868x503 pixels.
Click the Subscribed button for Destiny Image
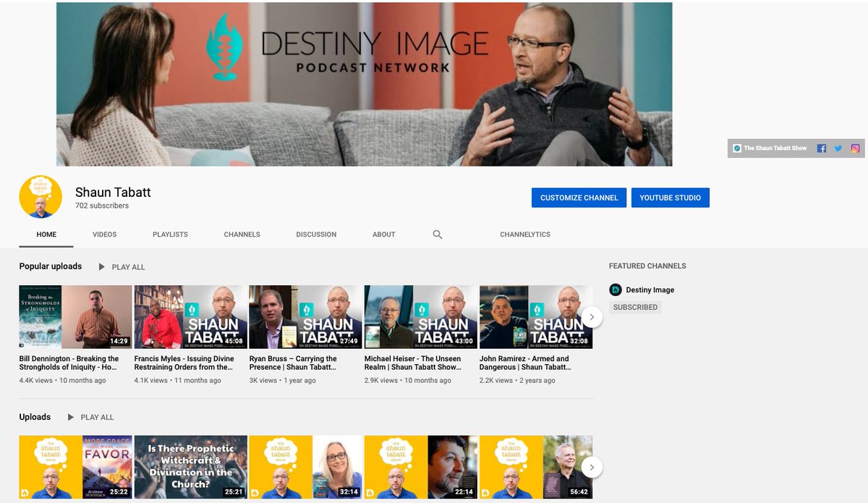[635, 308]
